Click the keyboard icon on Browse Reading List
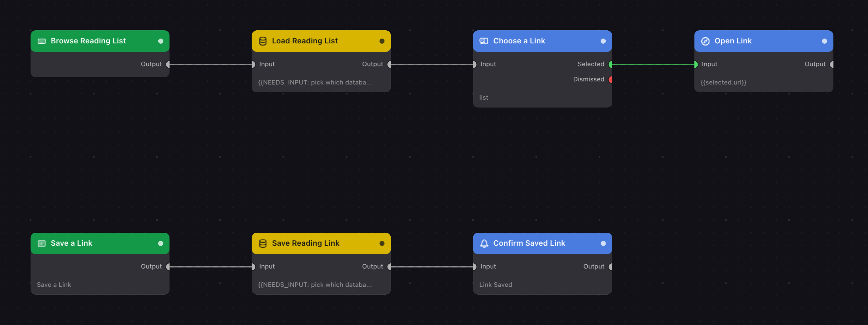The image size is (868, 325). 42,41
